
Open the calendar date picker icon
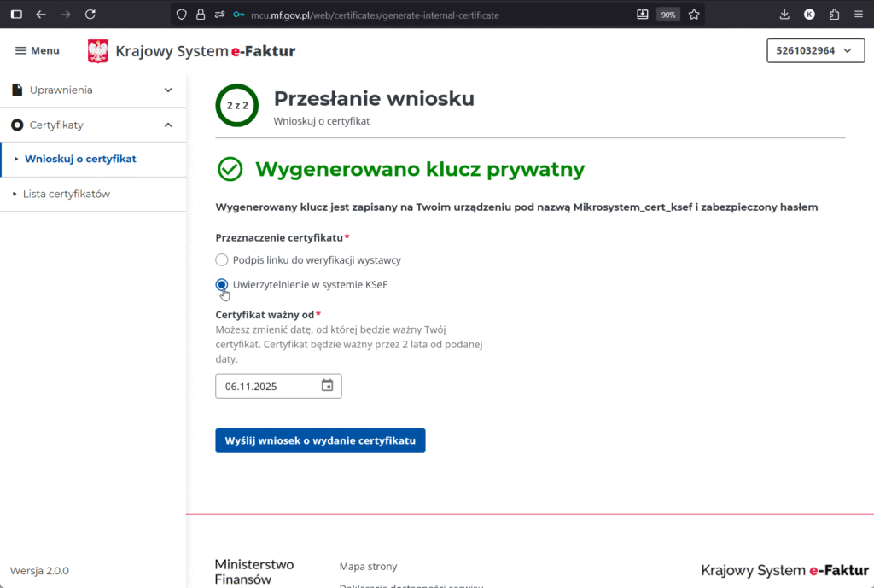(x=327, y=386)
